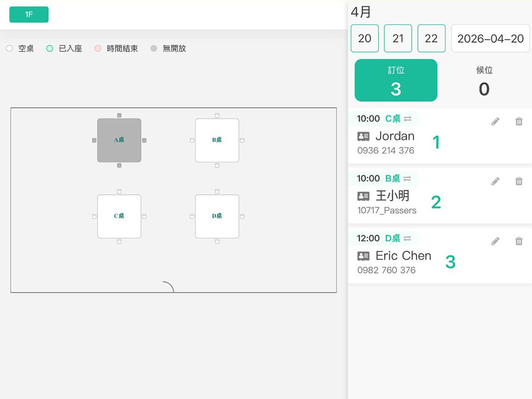
Task: Switch to the 1F floor tab
Action: (x=29, y=14)
